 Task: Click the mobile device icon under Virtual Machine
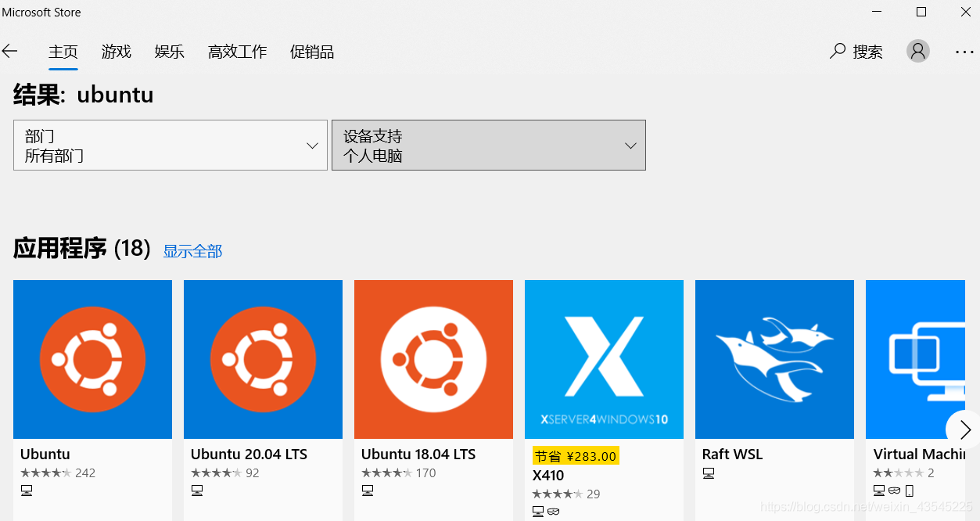[909, 491]
